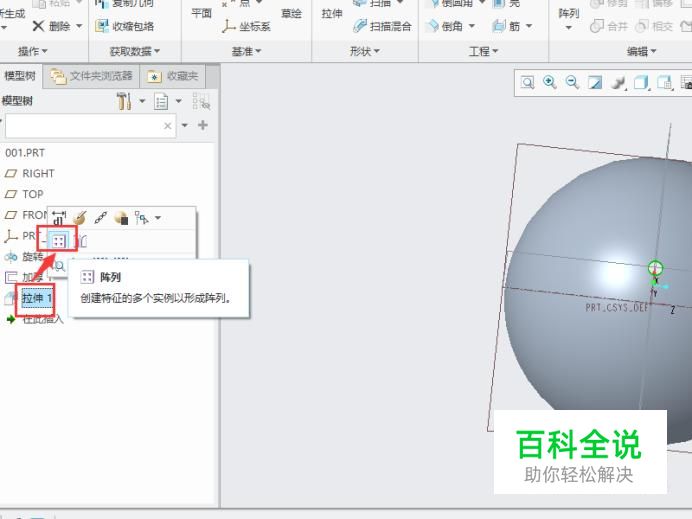Open the 删除 dropdown arrow
Image resolution: width=692 pixels, height=519 pixels.
79,26
